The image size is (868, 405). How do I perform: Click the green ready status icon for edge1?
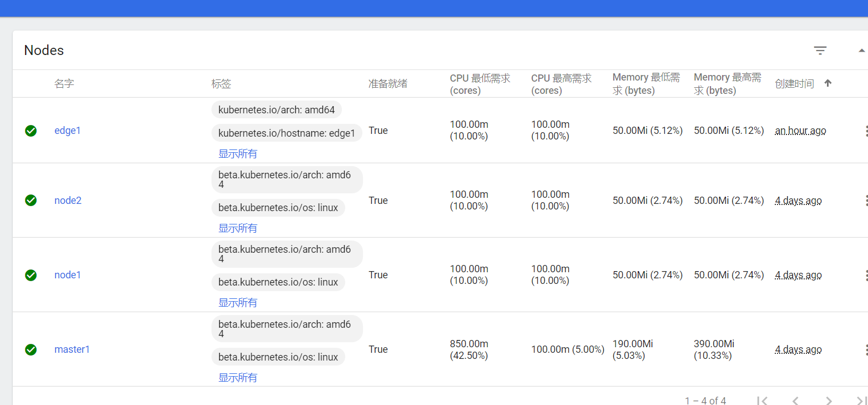31,131
